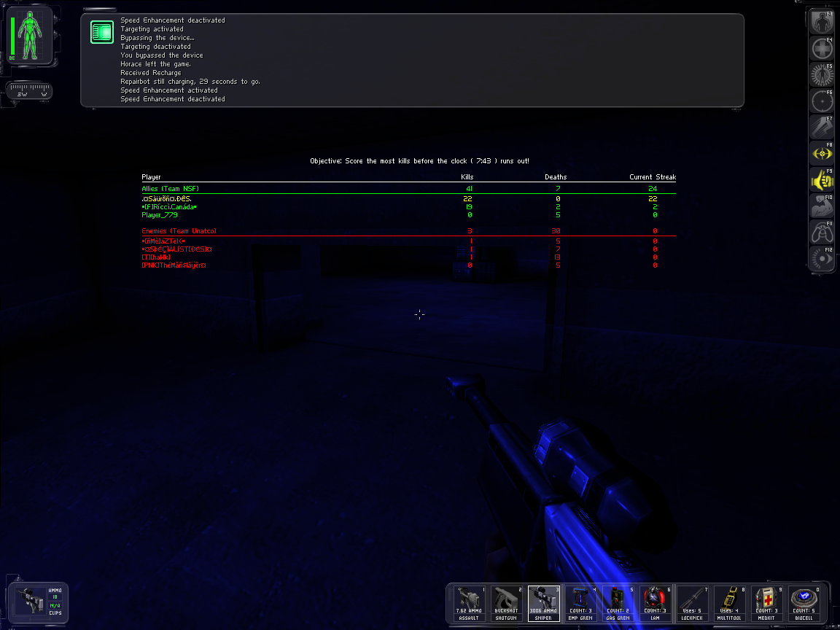The height and width of the screenshot is (630, 840).
Task: Click the current weapon ammo display
Action: pos(38,603)
